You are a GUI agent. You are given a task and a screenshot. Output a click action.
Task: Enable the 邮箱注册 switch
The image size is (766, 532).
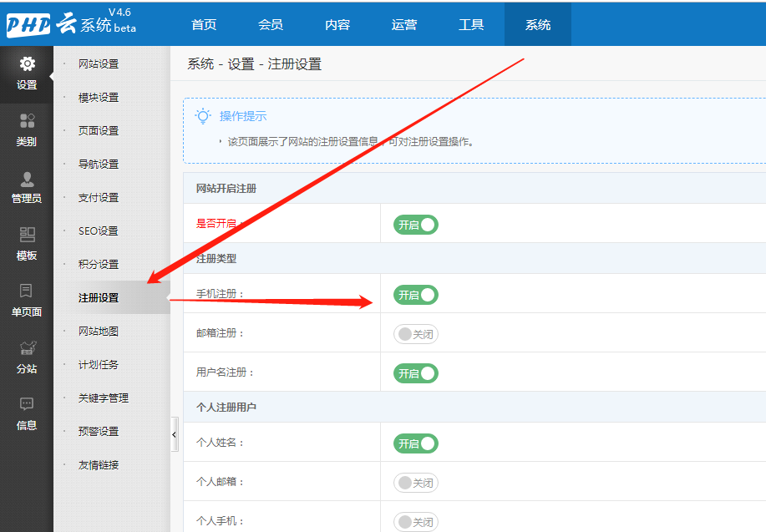click(416, 334)
